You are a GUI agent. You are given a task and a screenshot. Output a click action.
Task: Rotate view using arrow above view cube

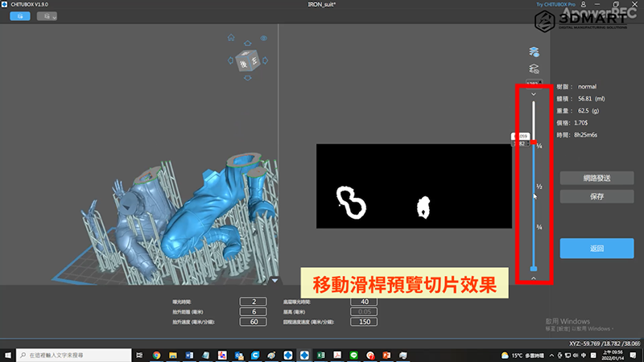pyautogui.click(x=247, y=44)
